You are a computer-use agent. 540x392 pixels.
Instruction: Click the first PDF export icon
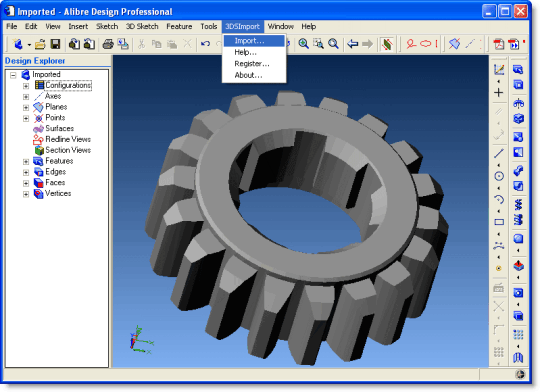(x=499, y=44)
